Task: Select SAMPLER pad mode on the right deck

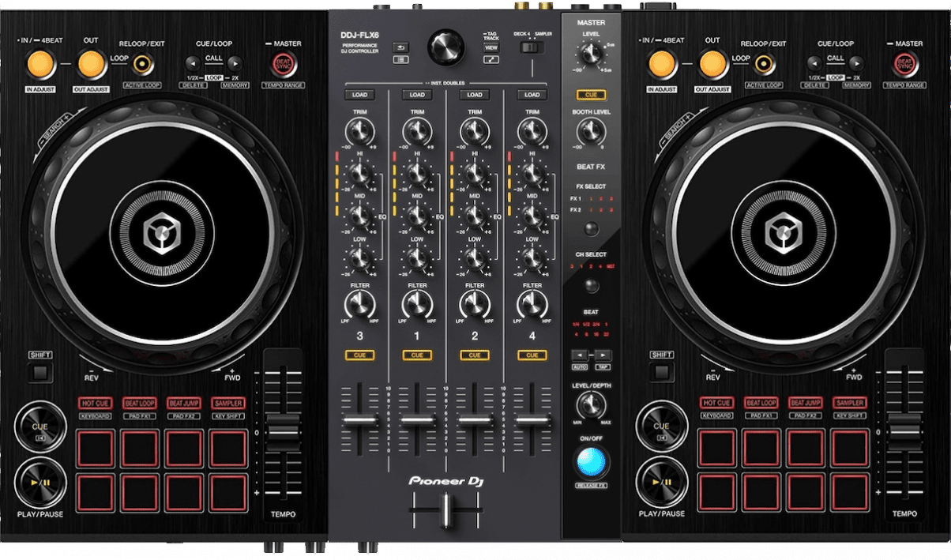Action: tap(849, 403)
